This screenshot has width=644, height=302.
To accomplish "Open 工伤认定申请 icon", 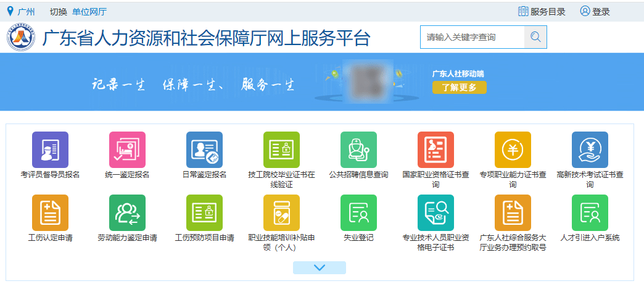I will coord(50,213).
